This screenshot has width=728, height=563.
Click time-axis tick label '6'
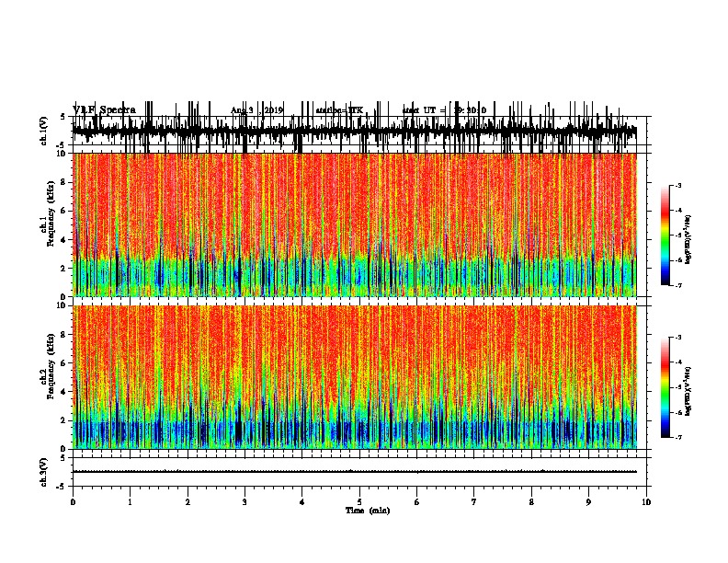416,502
